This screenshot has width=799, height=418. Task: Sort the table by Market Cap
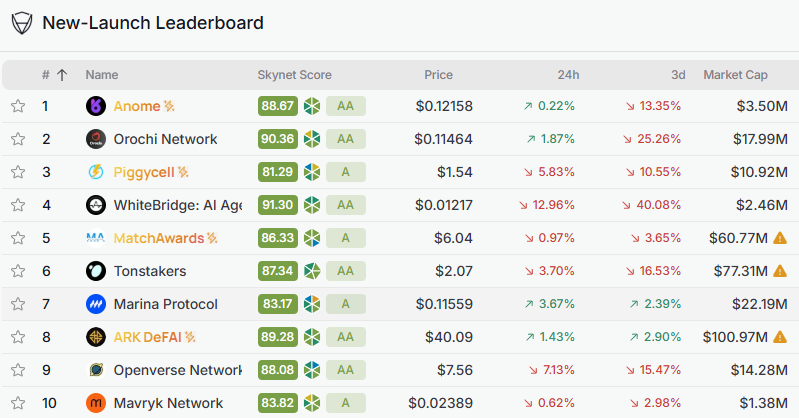(735, 75)
